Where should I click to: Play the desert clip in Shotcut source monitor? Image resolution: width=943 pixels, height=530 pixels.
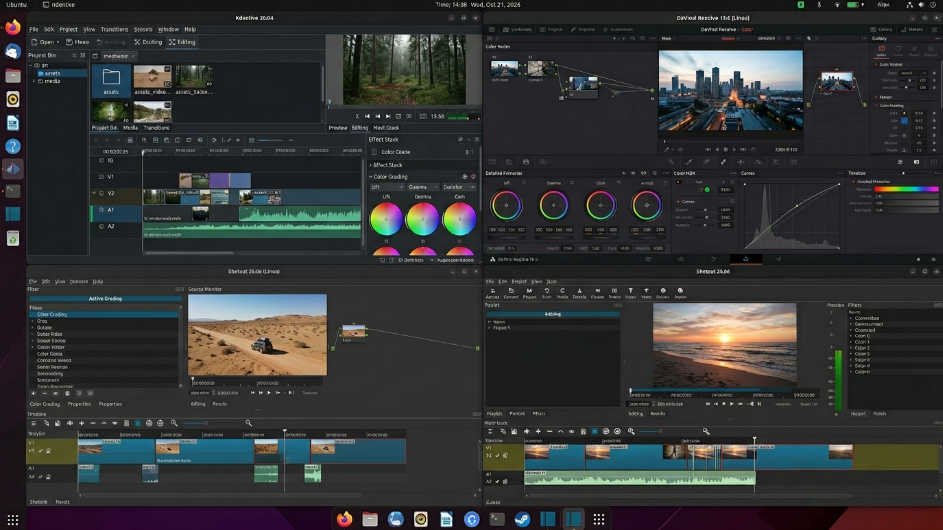[268, 393]
